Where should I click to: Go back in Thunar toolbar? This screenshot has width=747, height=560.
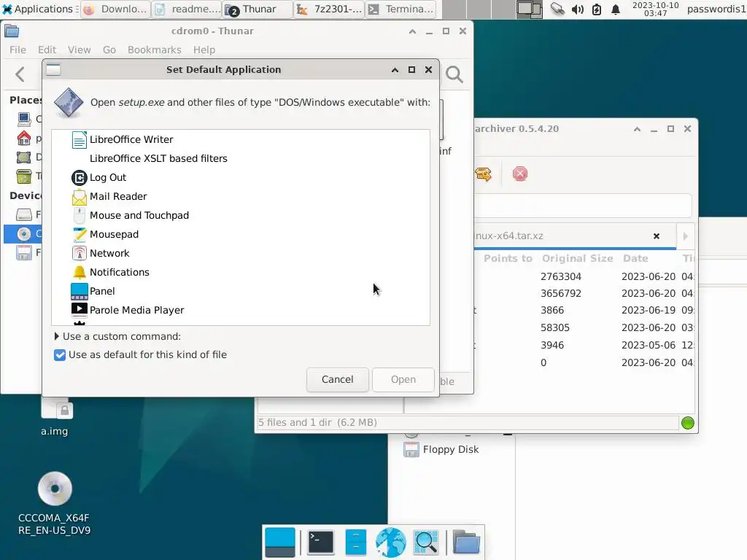20,74
